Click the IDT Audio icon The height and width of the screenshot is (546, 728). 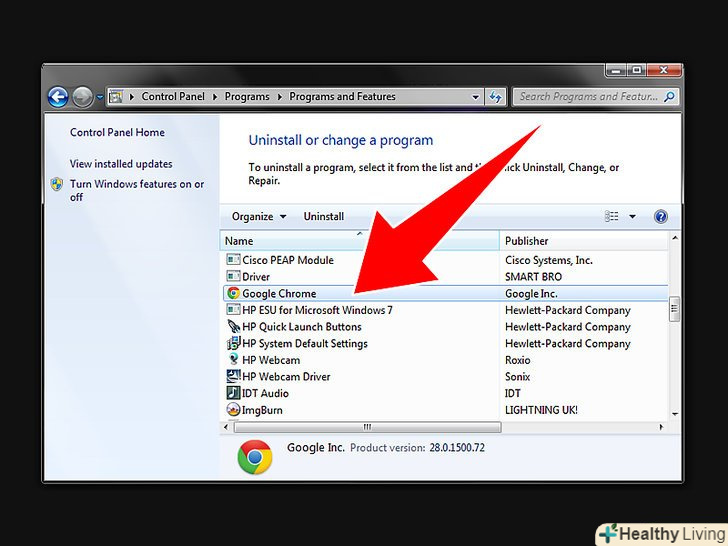[233, 393]
